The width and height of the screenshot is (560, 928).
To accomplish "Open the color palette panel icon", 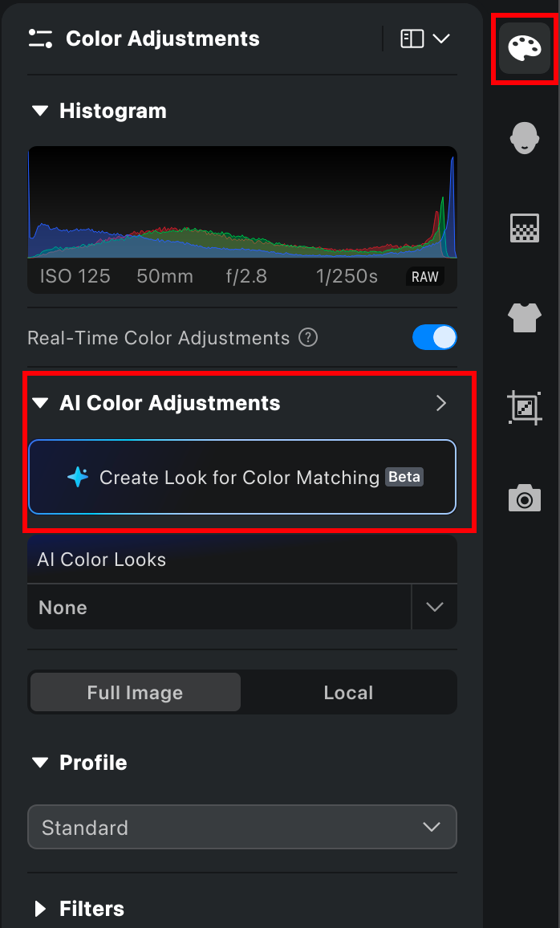I will [525, 50].
